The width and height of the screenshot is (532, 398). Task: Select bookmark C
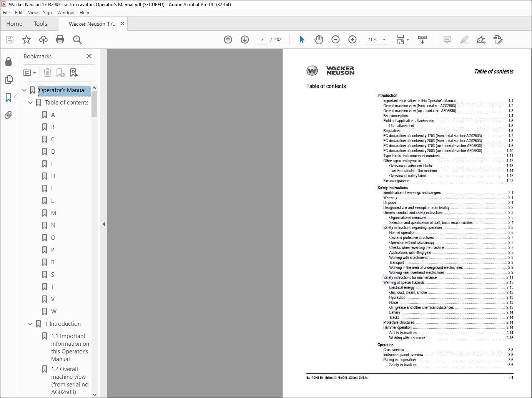click(x=53, y=139)
